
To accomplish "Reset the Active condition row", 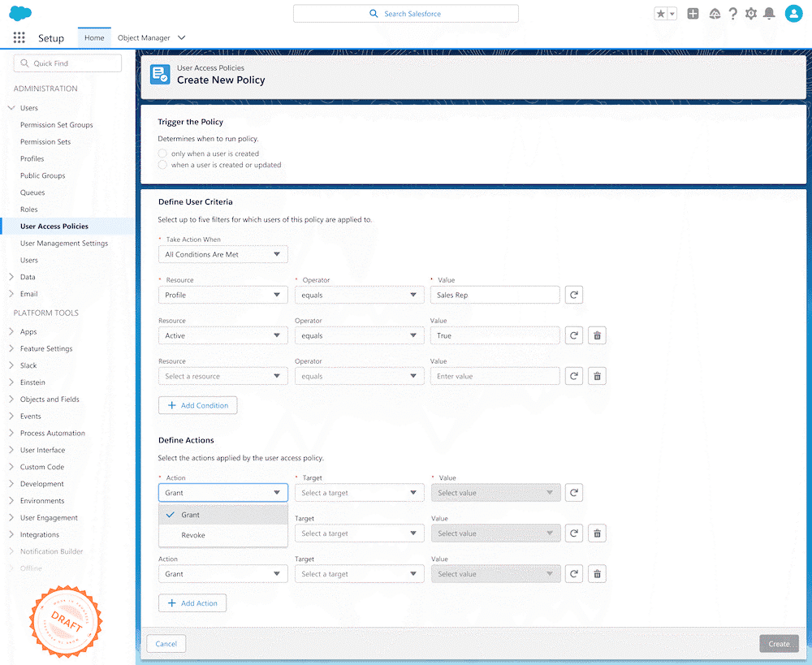I will point(574,335).
